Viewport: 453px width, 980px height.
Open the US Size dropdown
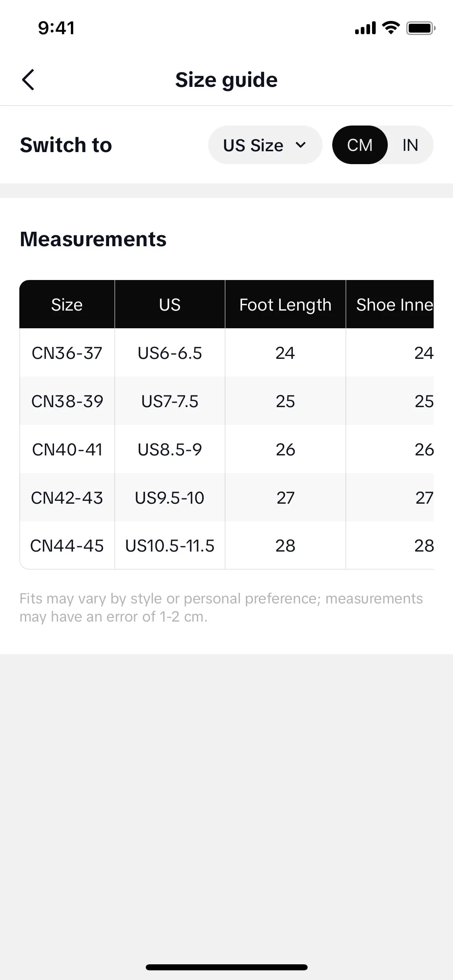(265, 145)
